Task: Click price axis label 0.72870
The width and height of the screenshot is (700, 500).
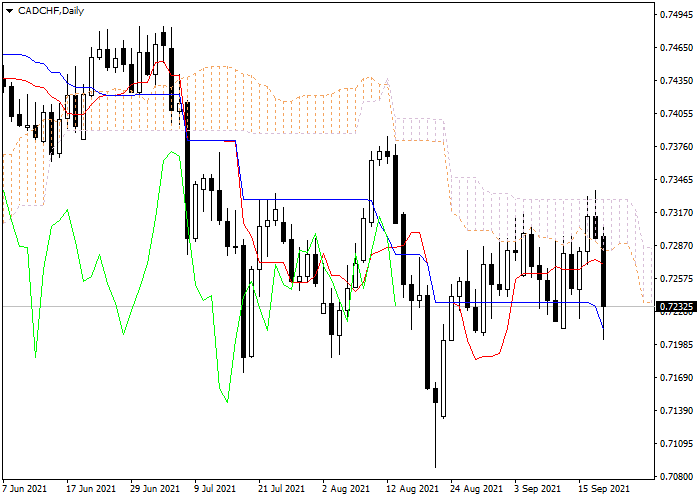Action: pyautogui.click(x=676, y=246)
